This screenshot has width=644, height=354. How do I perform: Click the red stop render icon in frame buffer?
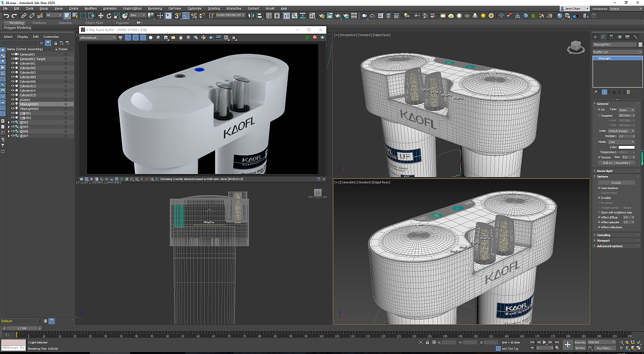pos(315,37)
